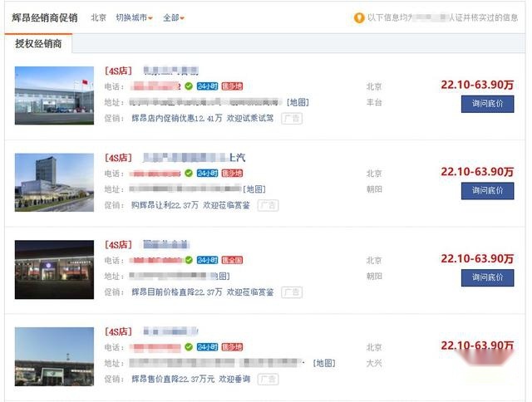
Task: Open the 地图 link of first dealer
Action: pos(298,102)
